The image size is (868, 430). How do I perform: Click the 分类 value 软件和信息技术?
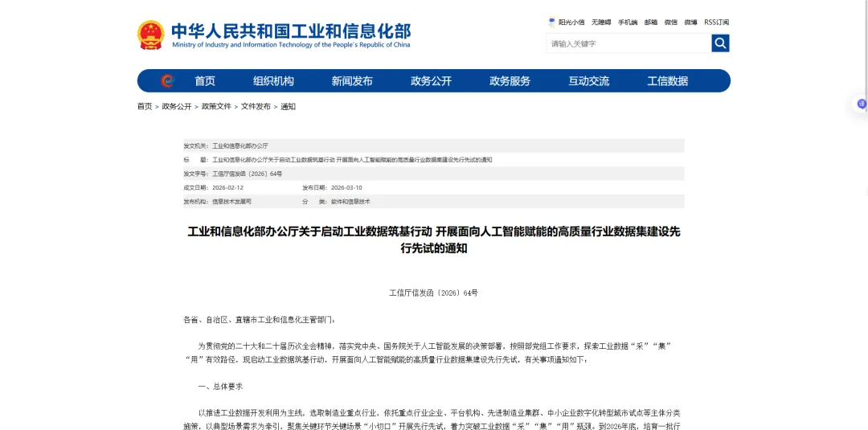click(350, 202)
